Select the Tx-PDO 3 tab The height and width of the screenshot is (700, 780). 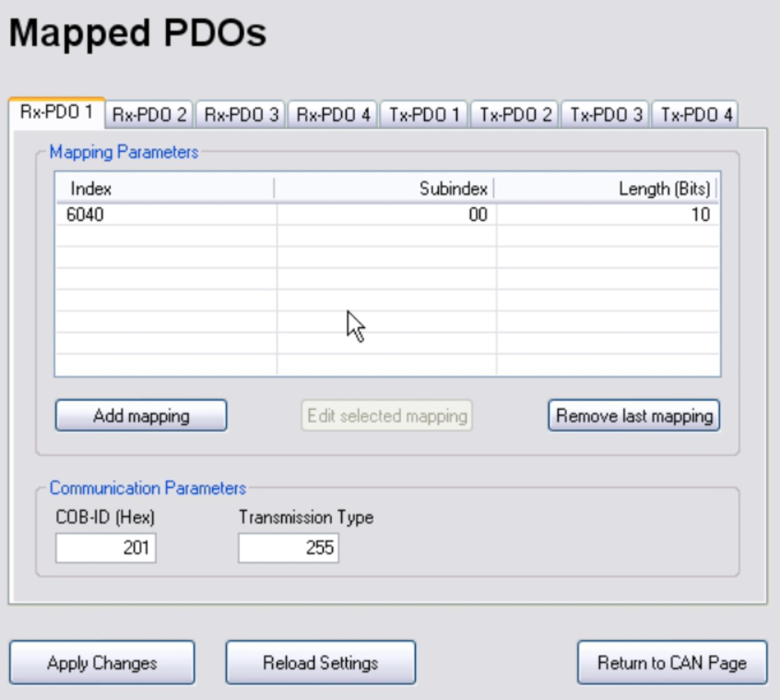[x=606, y=115]
